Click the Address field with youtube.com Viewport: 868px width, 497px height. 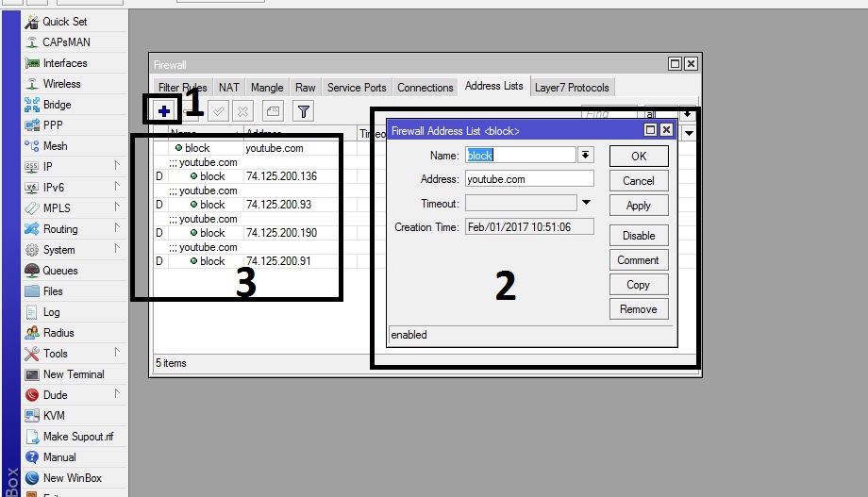529,179
